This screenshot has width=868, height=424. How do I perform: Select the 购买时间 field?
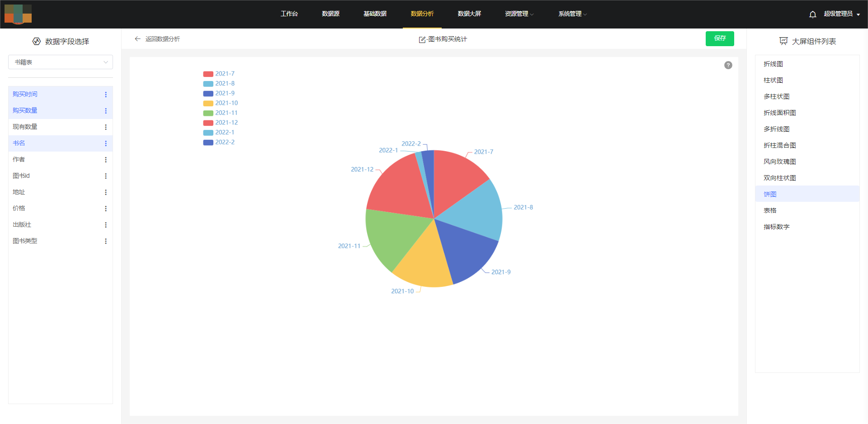point(61,94)
